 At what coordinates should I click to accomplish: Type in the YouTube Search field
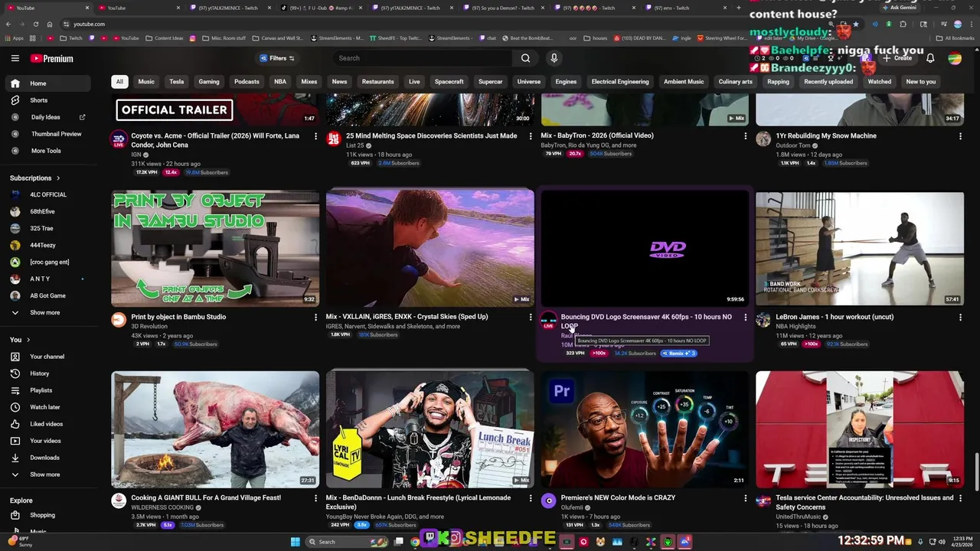(x=423, y=58)
